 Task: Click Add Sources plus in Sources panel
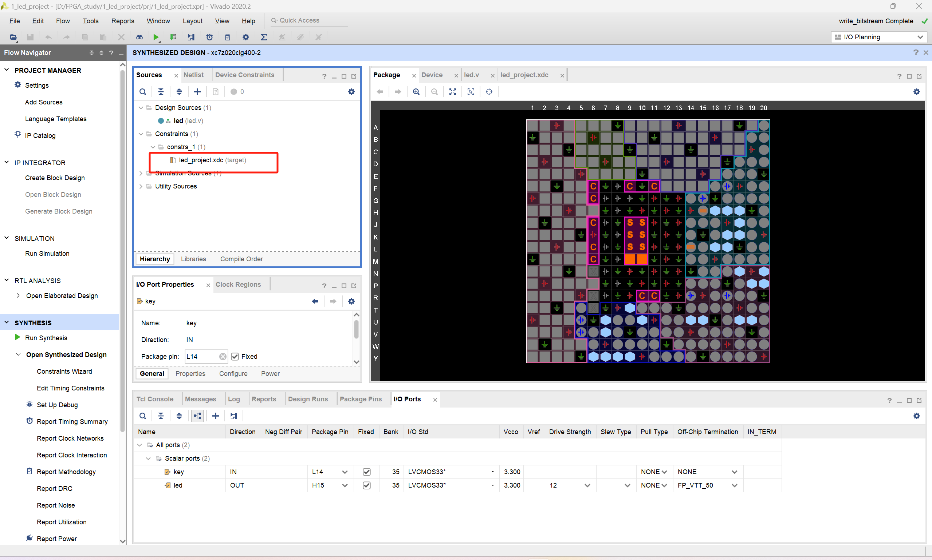[x=197, y=92]
